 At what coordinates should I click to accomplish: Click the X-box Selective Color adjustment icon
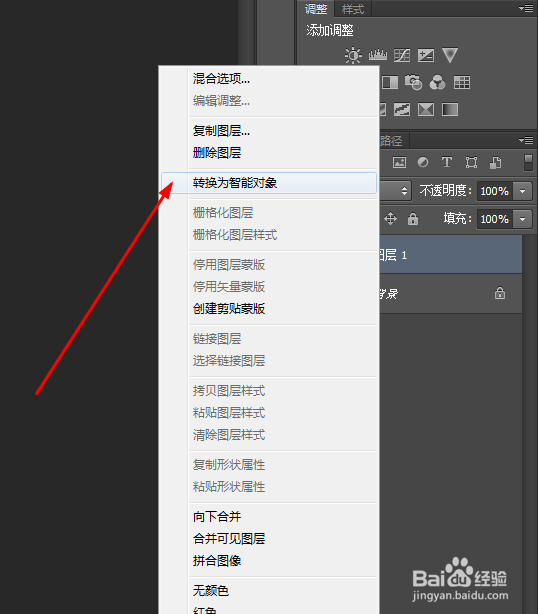click(x=426, y=109)
